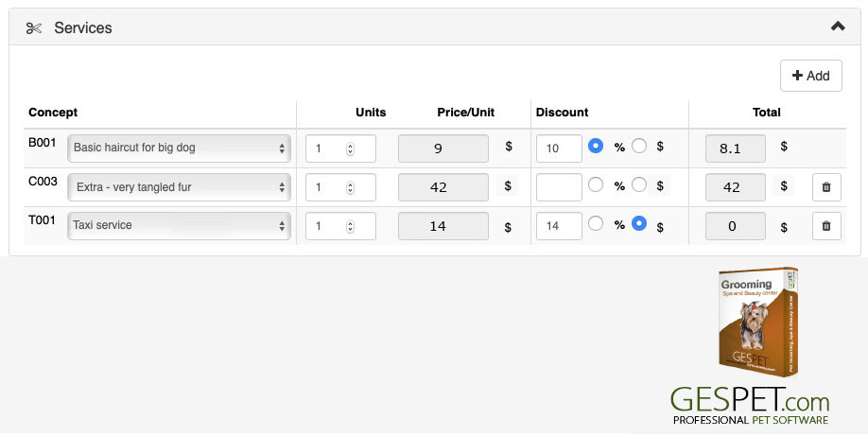Click the scissors icon beside Services

(x=34, y=28)
